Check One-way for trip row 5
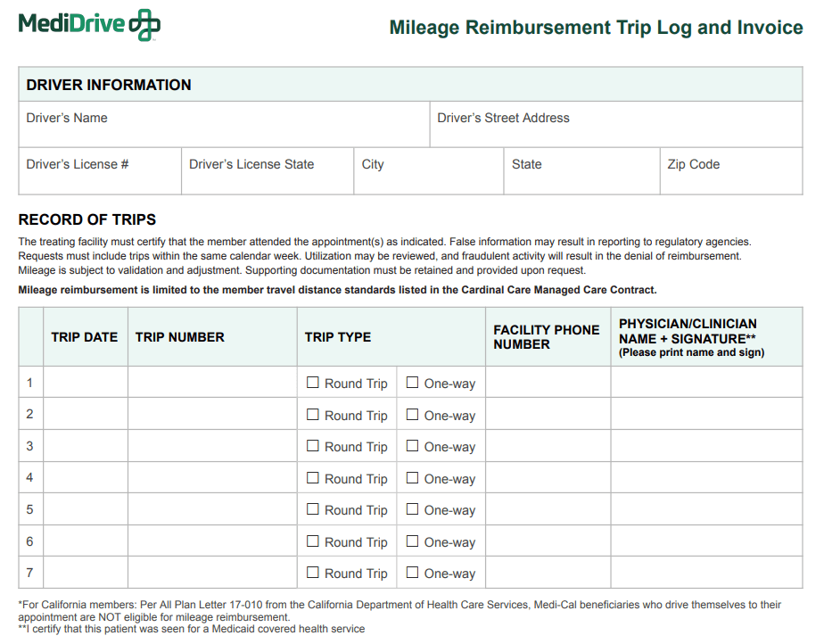This screenshot has height=644, width=824. [413, 509]
